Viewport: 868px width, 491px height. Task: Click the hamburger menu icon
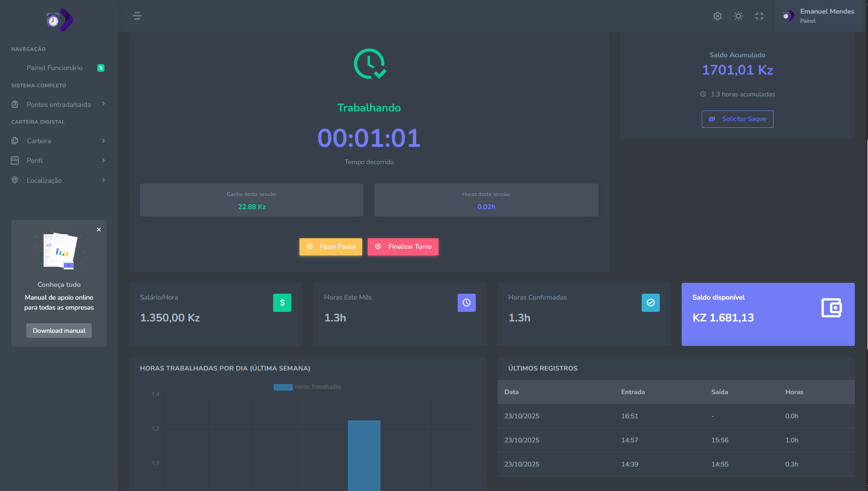coord(137,16)
